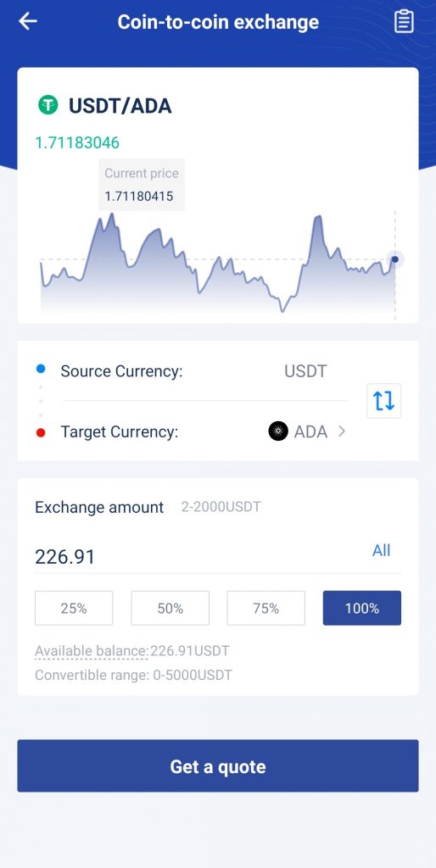Open the exchange history clipboard icon
Screen dimensions: 436x868
[x=404, y=21]
